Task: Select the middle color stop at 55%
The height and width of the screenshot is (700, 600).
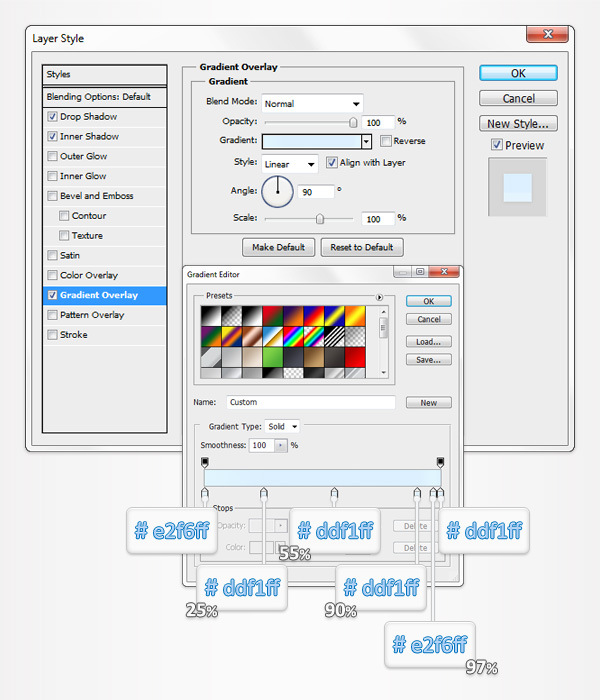Action: (x=334, y=492)
